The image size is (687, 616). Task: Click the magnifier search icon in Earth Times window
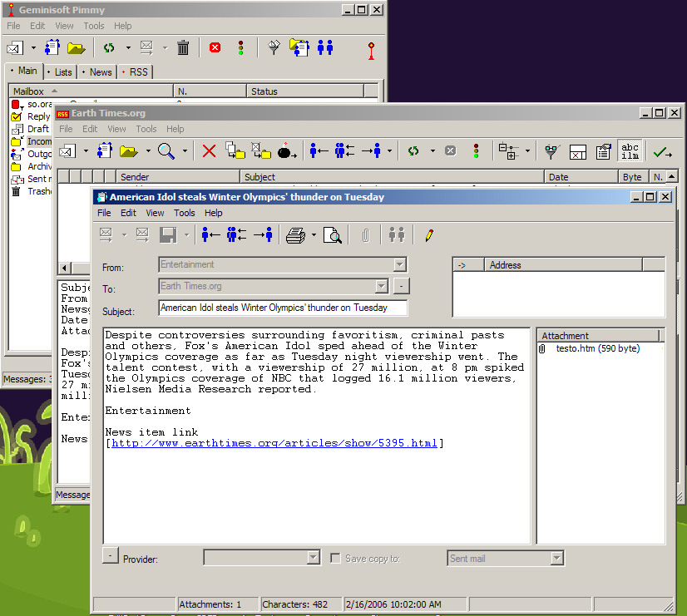click(166, 151)
